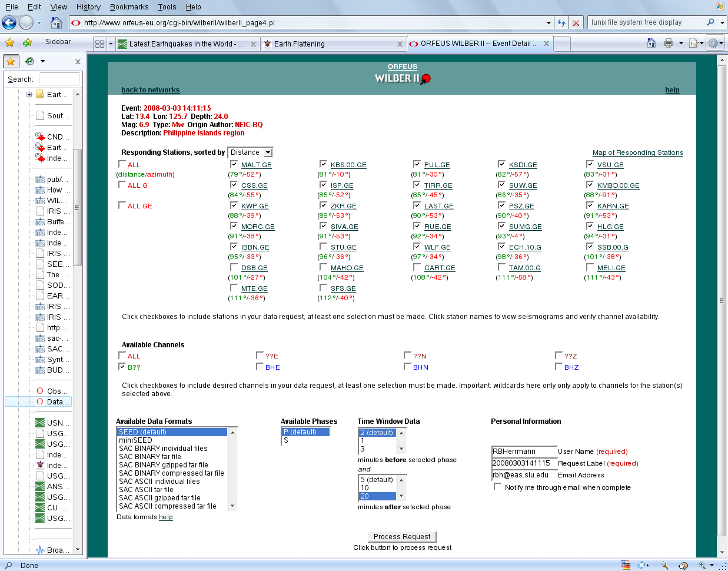Uncheck the B?? channel checkbox
This screenshot has height=571, width=728.
(122, 366)
